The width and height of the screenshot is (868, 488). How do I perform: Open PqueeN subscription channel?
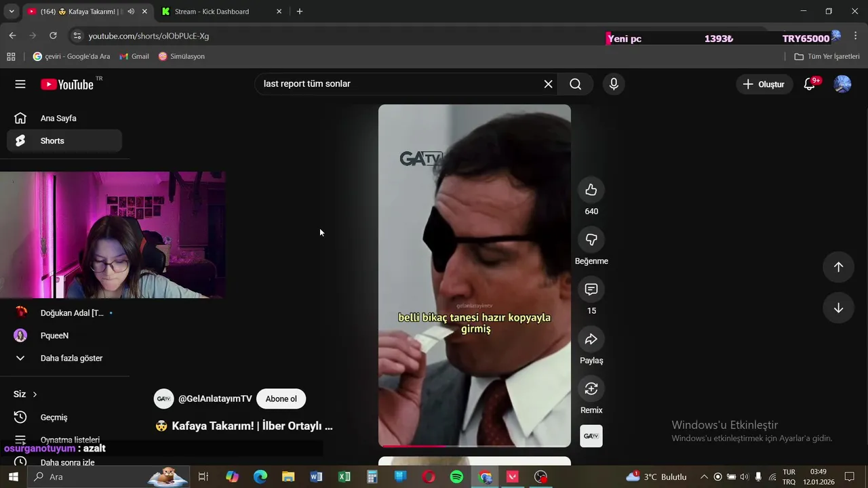pyautogui.click(x=64, y=335)
